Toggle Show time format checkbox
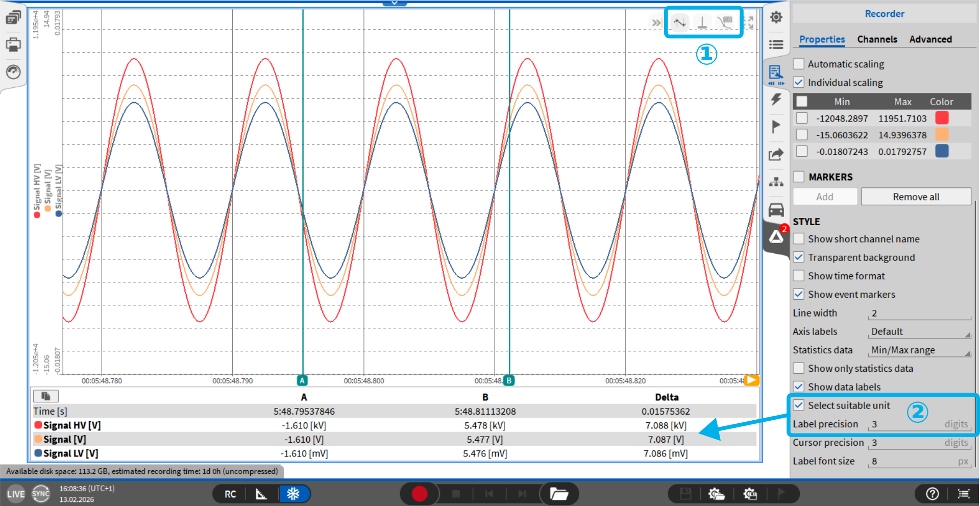 pyautogui.click(x=799, y=276)
